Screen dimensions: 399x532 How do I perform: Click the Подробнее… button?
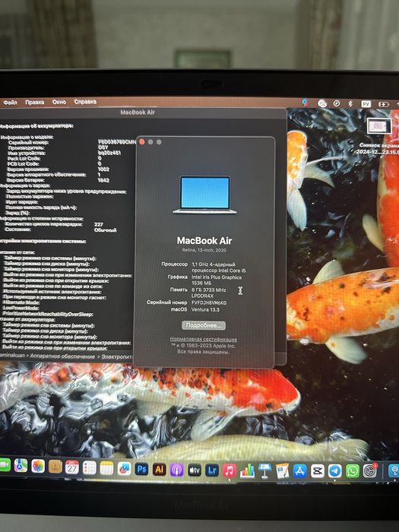[203, 325]
